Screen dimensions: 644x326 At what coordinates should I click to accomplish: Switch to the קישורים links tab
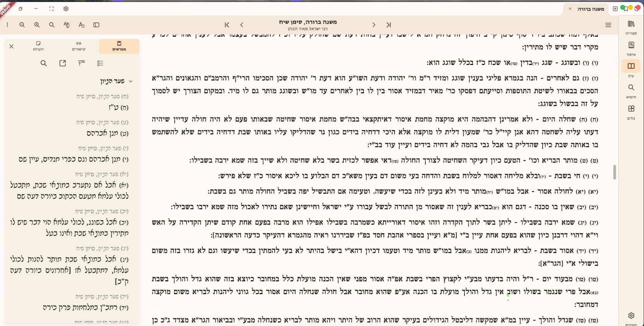click(x=79, y=46)
